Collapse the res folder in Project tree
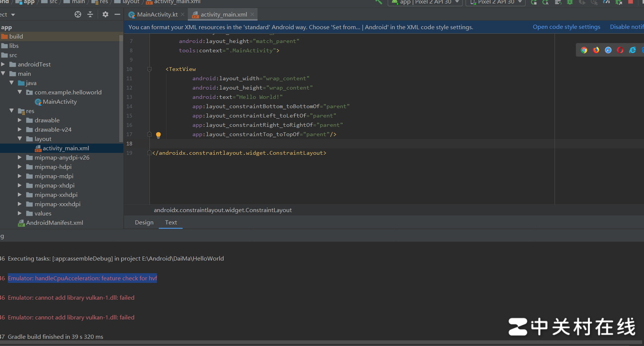The image size is (644, 346). pyautogui.click(x=11, y=111)
